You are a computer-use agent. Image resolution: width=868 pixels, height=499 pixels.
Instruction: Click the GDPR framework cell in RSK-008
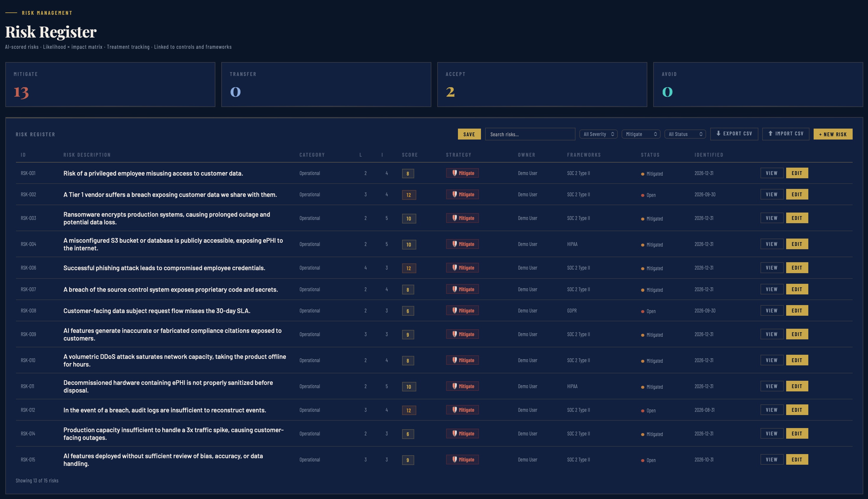pos(572,310)
